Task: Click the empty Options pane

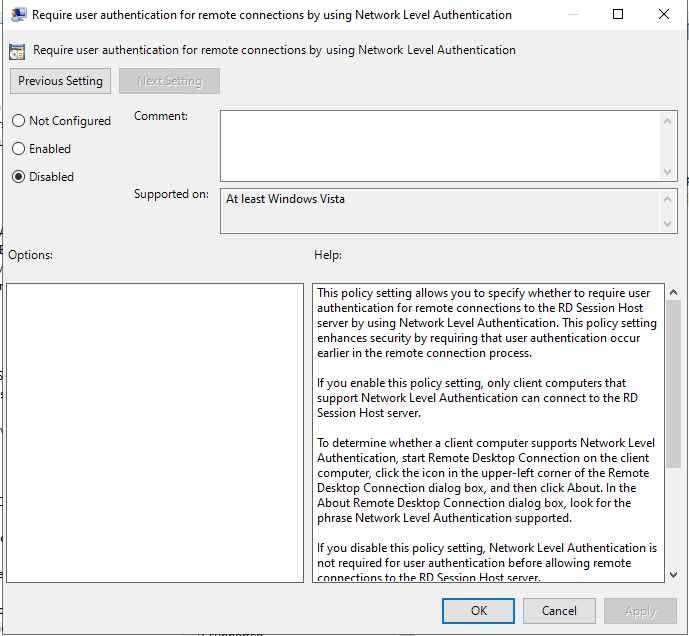Action: tap(155, 432)
